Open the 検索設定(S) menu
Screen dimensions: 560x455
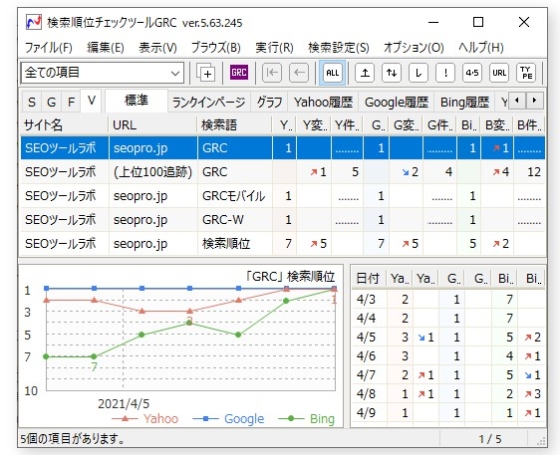(x=339, y=48)
